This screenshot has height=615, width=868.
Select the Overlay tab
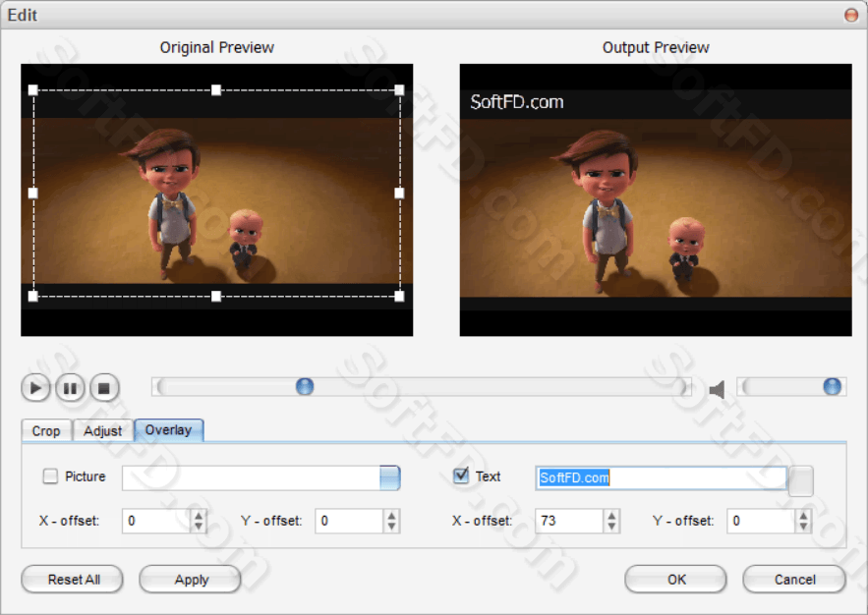(x=169, y=430)
